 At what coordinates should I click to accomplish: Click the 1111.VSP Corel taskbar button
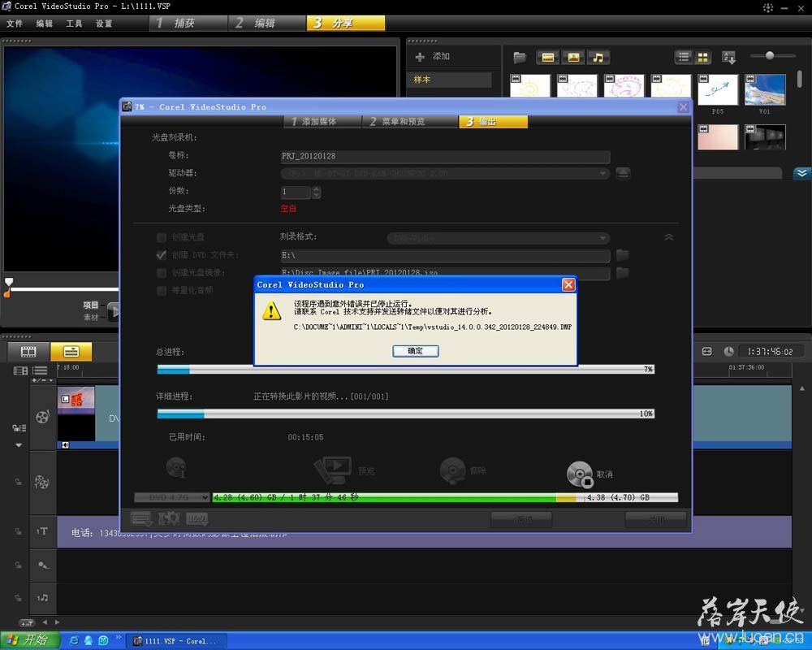click(176, 641)
